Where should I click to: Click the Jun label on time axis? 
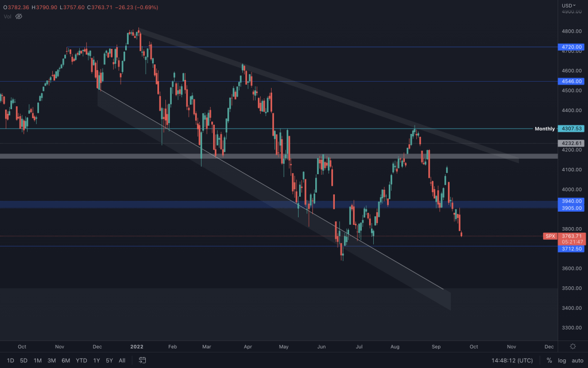coord(322,347)
